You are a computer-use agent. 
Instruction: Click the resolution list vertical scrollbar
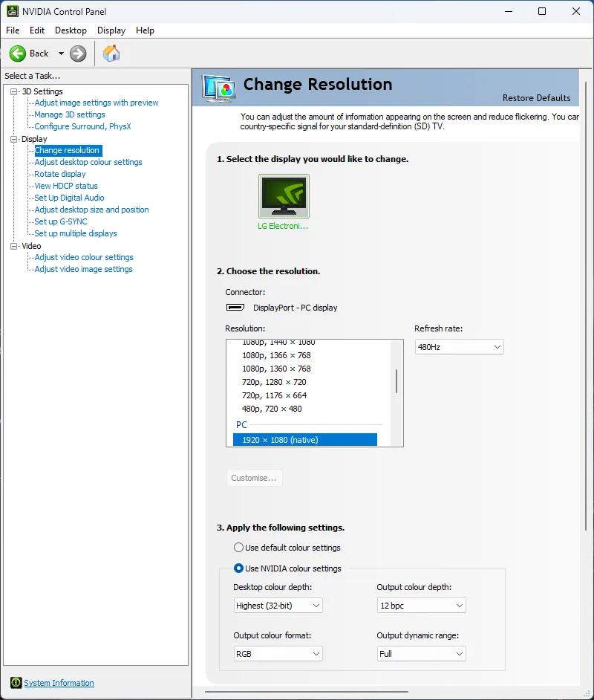coord(396,382)
